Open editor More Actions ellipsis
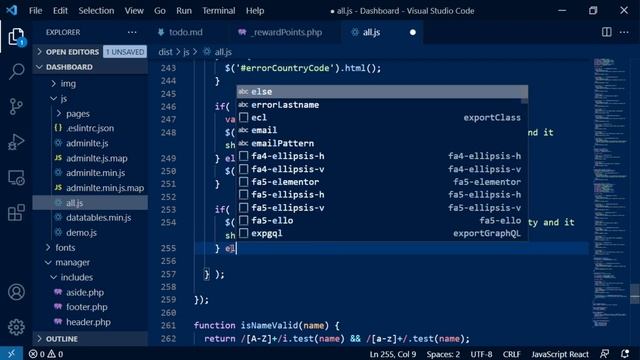Screen dimensions: 640x360 624,32
